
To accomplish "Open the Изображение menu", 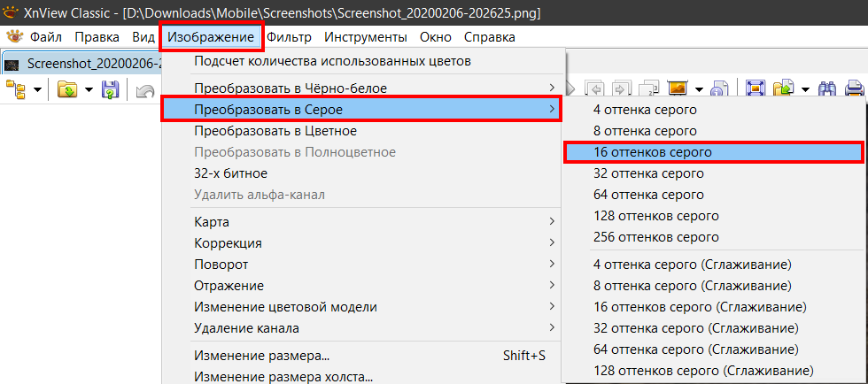I will tap(211, 38).
